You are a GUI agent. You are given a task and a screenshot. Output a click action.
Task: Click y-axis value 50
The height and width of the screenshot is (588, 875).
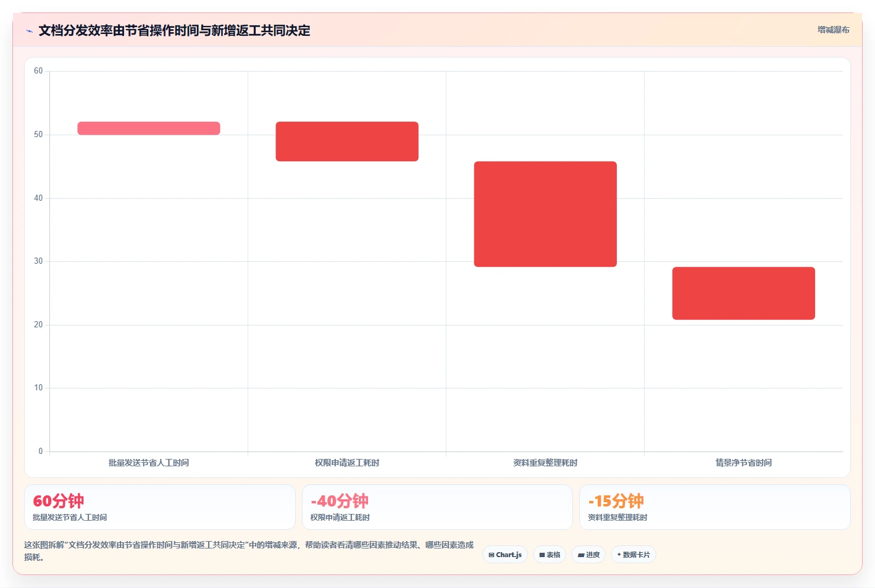(x=38, y=135)
